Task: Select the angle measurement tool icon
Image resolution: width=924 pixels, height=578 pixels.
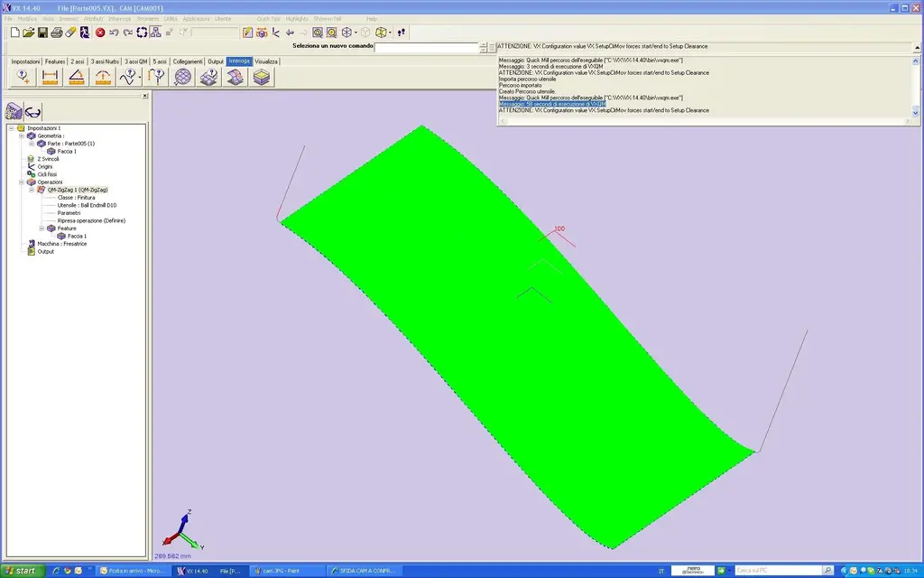Action: [x=77, y=77]
